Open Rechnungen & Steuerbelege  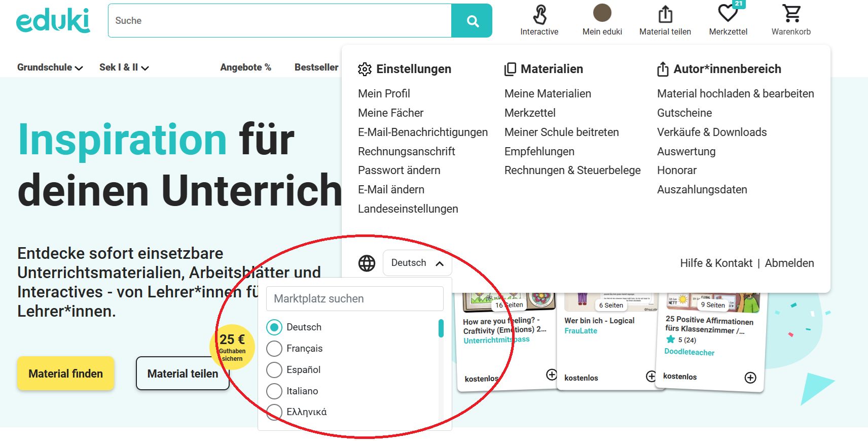(572, 171)
